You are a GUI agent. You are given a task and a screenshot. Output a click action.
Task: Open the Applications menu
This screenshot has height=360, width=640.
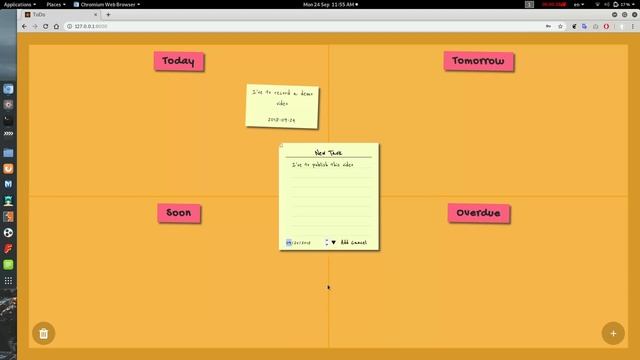click(20, 4)
